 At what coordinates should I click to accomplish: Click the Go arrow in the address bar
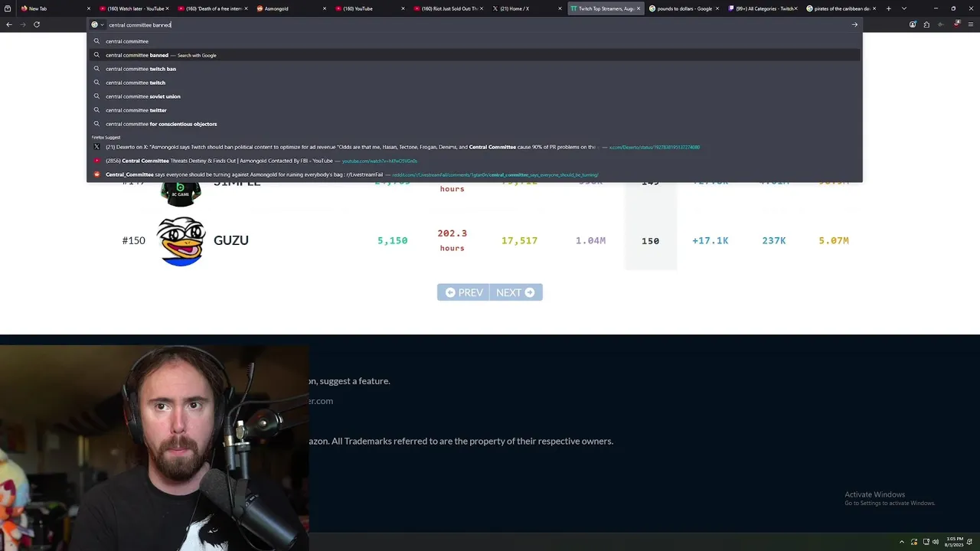click(x=854, y=24)
